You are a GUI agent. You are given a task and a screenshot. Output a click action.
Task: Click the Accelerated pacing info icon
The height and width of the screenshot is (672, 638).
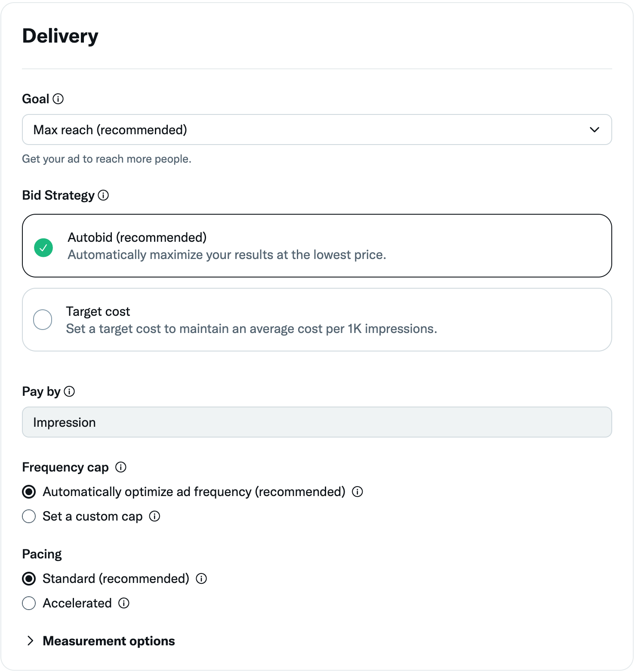tap(124, 603)
